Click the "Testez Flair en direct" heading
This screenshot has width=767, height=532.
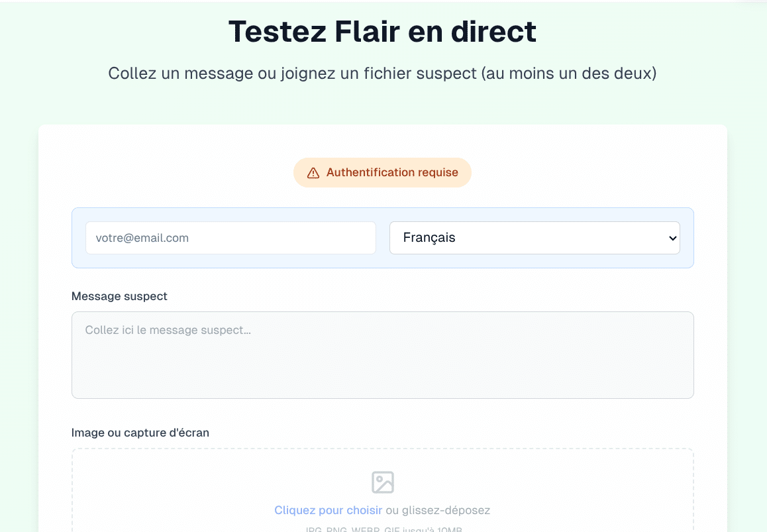[382, 31]
